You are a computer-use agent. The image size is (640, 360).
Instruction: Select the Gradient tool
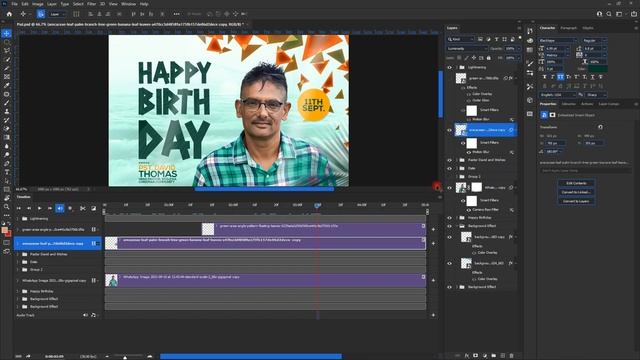pos(7,137)
